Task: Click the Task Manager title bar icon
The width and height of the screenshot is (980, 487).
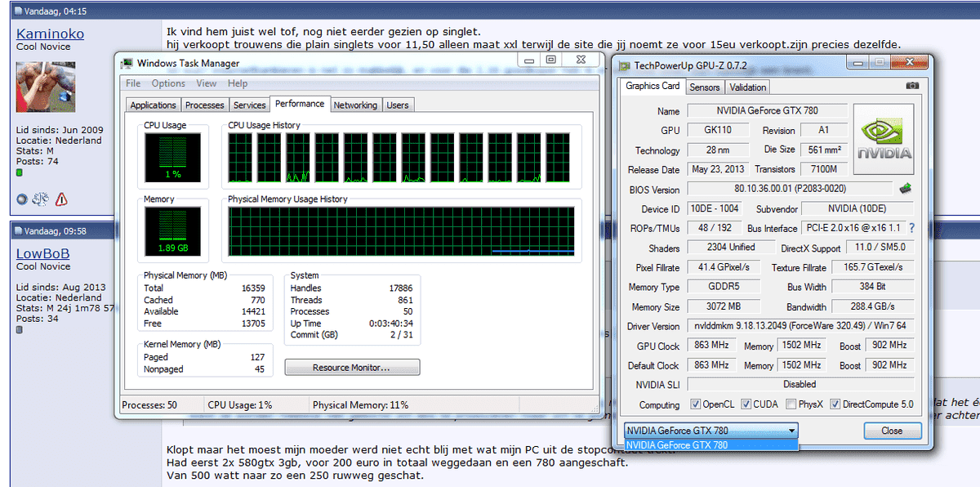Action: coord(127,63)
